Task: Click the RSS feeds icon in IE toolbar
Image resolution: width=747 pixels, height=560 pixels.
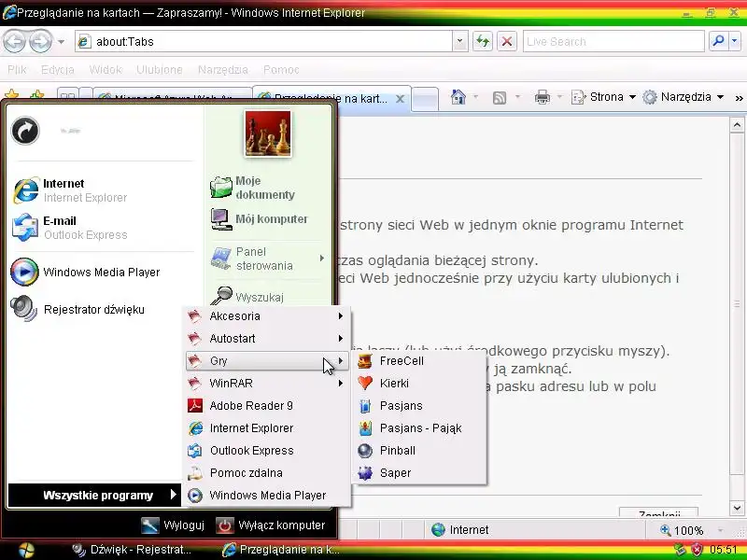Action: click(500, 98)
